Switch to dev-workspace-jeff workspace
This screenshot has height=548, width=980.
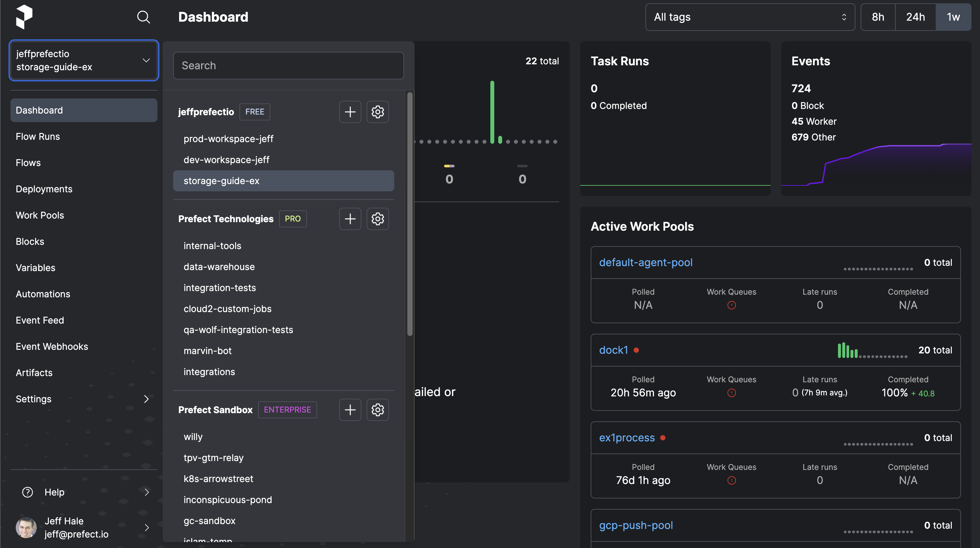click(x=283, y=160)
